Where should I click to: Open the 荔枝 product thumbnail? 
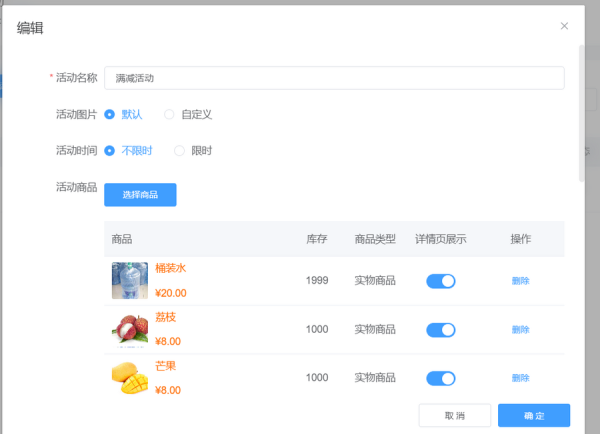[x=130, y=330]
